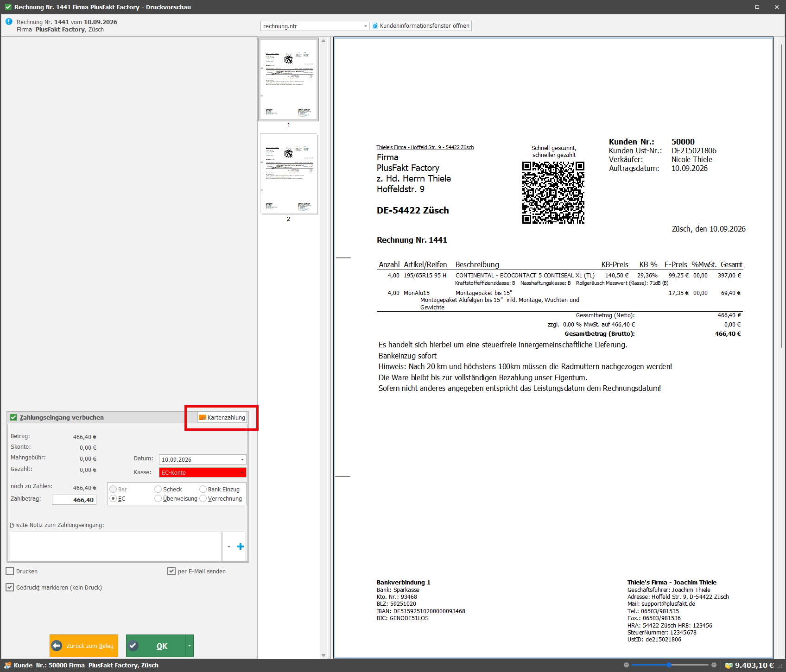Image resolution: width=786 pixels, height=672 pixels.
Task: Click the Zurück zum Beleg button
Action: (x=84, y=646)
